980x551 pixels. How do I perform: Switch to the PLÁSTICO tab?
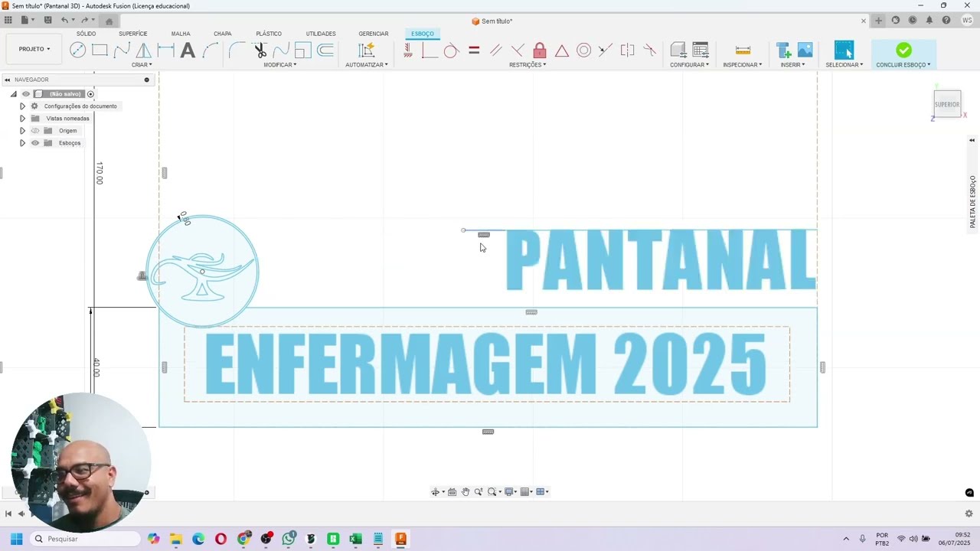coord(269,34)
